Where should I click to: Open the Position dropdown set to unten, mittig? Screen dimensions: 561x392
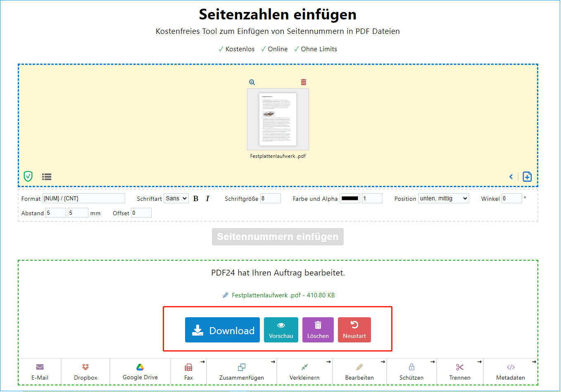click(x=443, y=198)
